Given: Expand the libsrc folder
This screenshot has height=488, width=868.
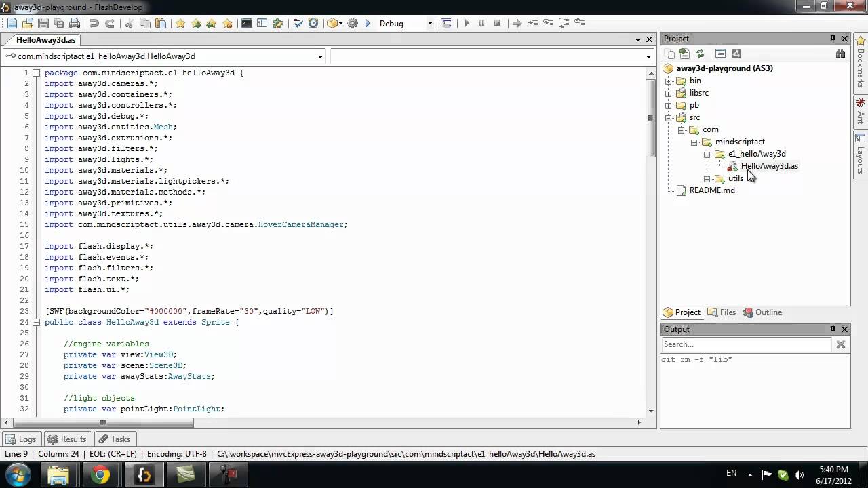Looking at the screenshot, I should [x=668, y=94].
